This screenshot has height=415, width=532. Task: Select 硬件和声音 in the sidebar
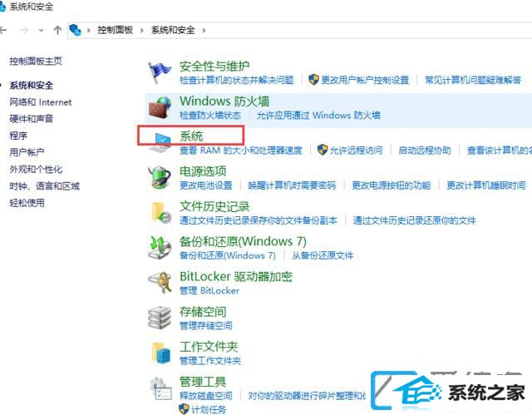[32, 119]
